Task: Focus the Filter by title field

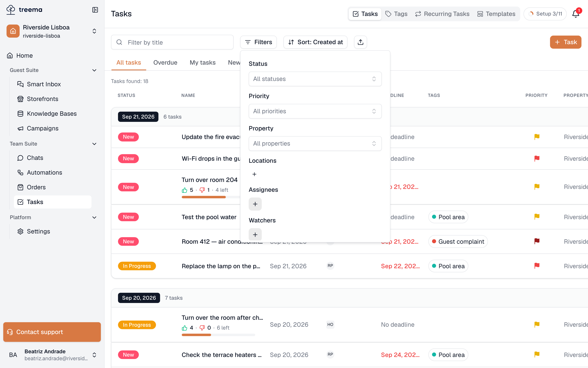Action: click(x=172, y=42)
